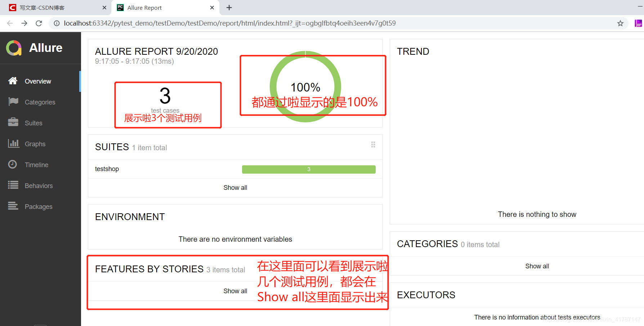Click the browser address bar URL
644x326 pixels.
point(230,23)
